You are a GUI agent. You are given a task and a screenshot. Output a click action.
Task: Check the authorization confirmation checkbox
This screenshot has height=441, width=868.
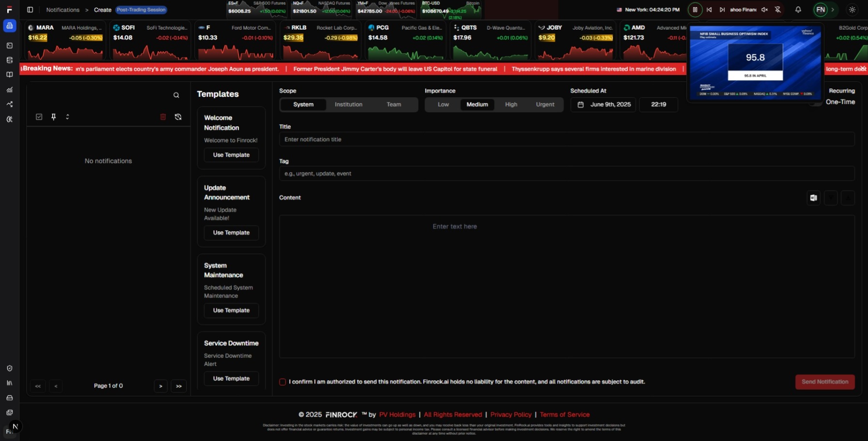pyautogui.click(x=282, y=382)
